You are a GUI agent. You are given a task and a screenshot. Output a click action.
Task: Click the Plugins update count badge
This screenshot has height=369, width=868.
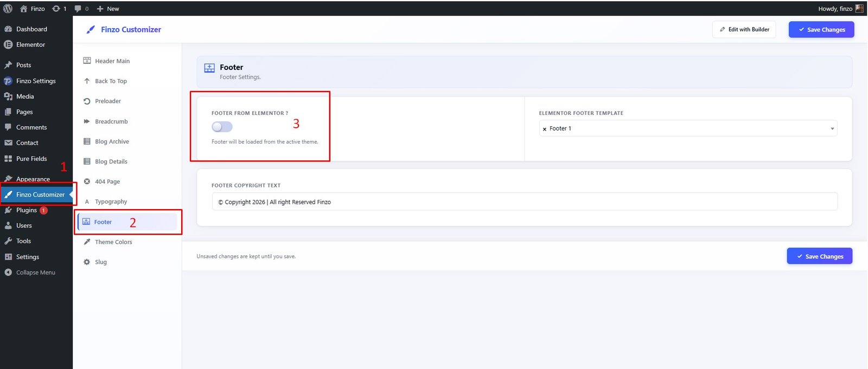point(43,210)
